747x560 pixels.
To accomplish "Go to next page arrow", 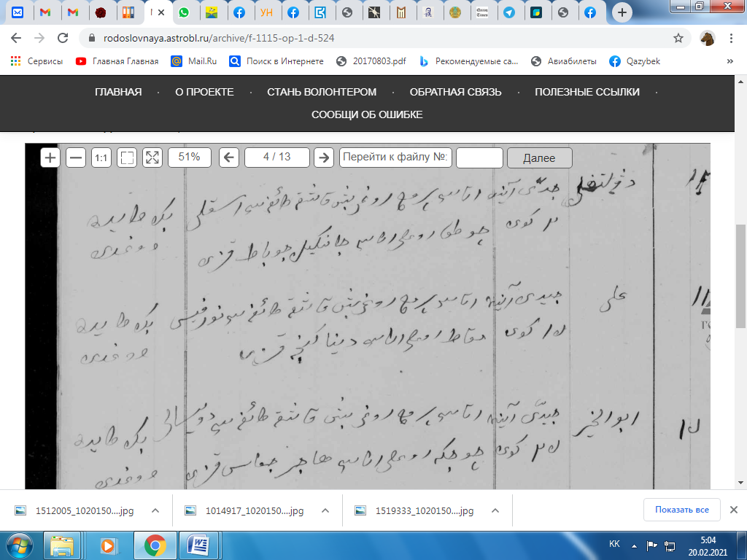I will click(x=323, y=157).
